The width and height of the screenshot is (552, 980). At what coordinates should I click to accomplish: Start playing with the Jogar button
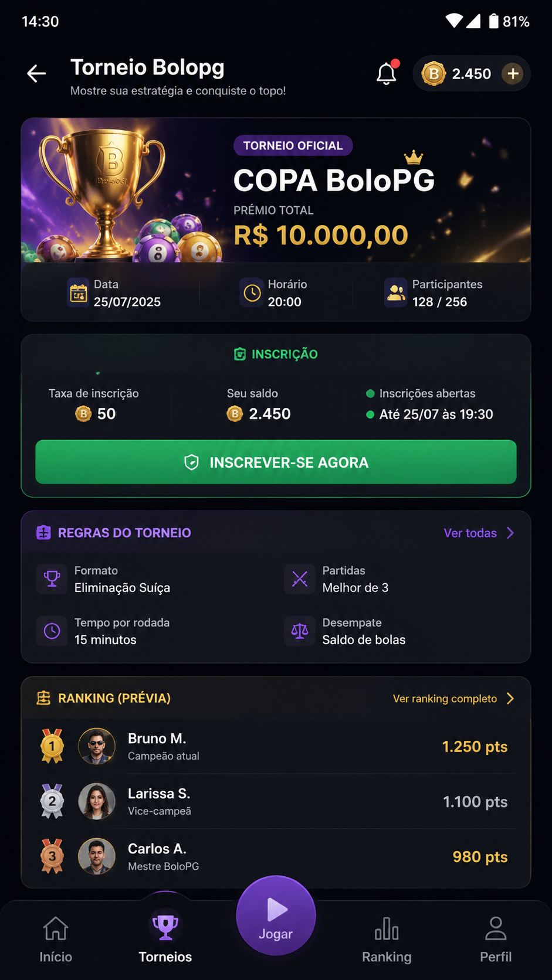(x=276, y=916)
